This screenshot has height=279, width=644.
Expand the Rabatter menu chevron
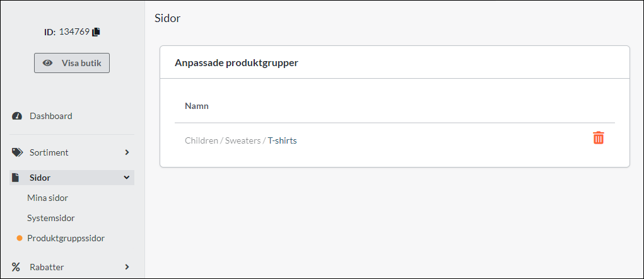127,267
